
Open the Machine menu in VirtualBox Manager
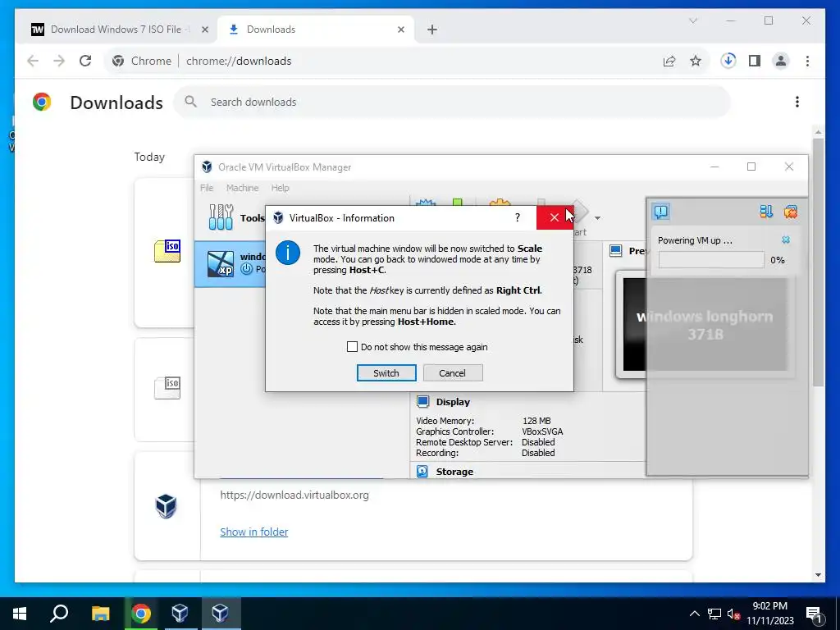pyautogui.click(x=242, y=188)
